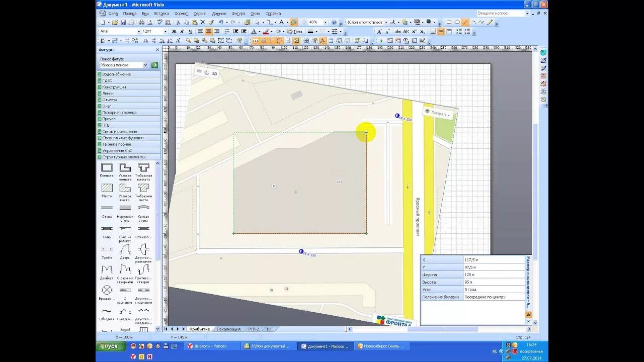The width and height of the screenshot is (644, 362).
Task: Select the ellipse drawing tool
Action: (x=457, y=22)
